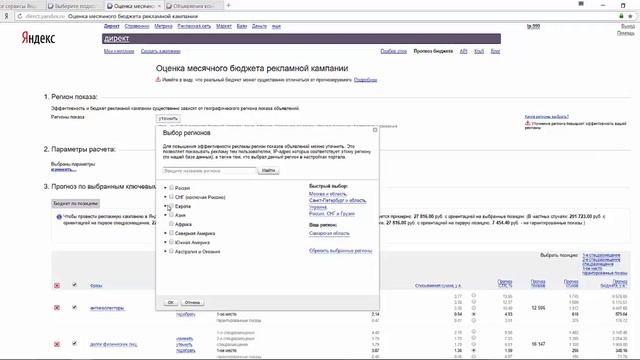Click the blue info icon in forecast note
The height and width of the screenshot is (360, 640).
point(59,217)
